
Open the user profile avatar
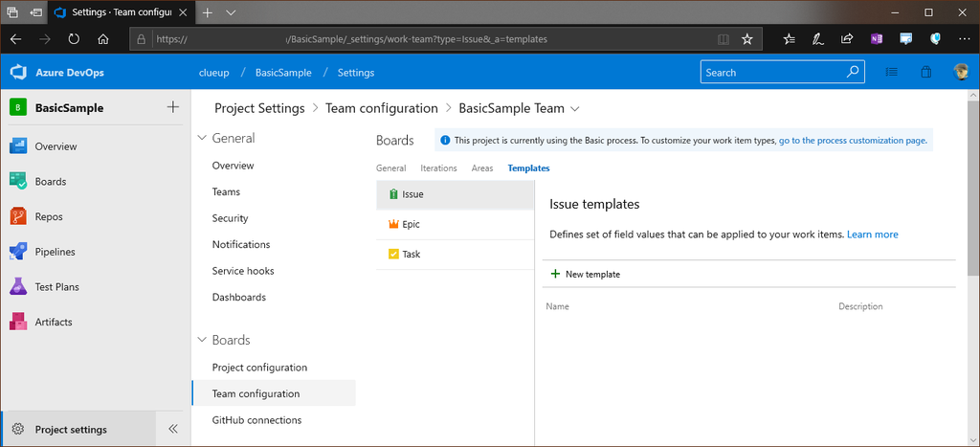961,72
